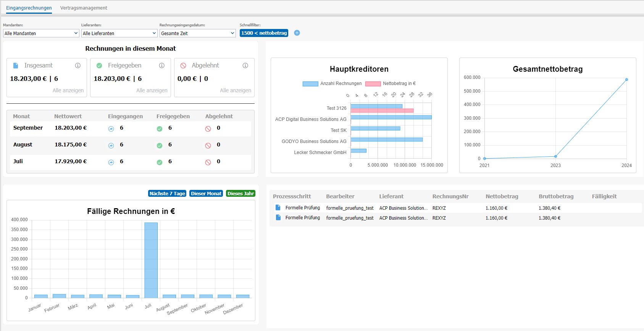Image resolution: width=644 pixels, height=331 pixels.
Task: Click the Rechnungen in diesem Monat heading
Action: tap(131, 48)
